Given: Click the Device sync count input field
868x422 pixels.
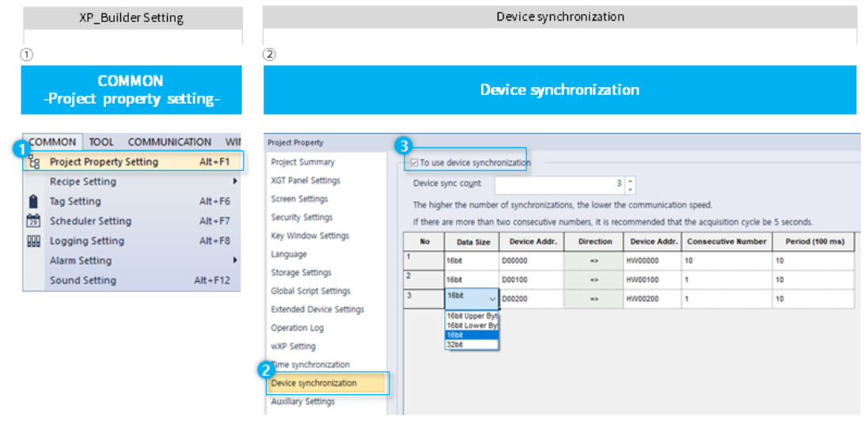Looking at the screenshot, I should click(x=559, y=184).
